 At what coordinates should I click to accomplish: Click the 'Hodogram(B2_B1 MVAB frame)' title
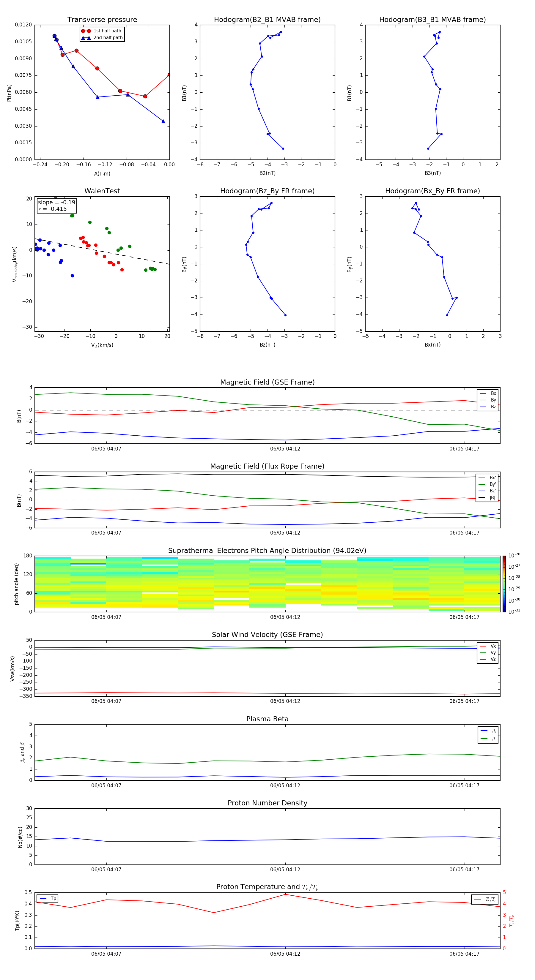pos(267,20)
